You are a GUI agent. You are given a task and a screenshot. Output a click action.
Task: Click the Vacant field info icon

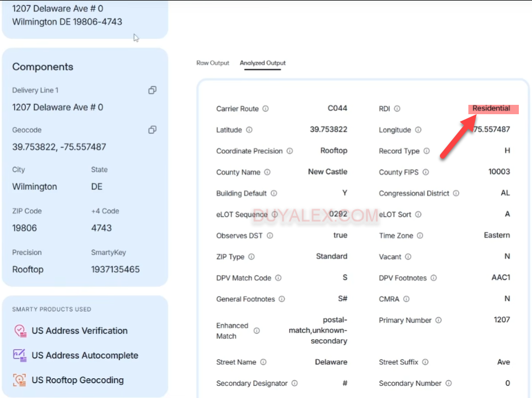[x=408, y=257]
